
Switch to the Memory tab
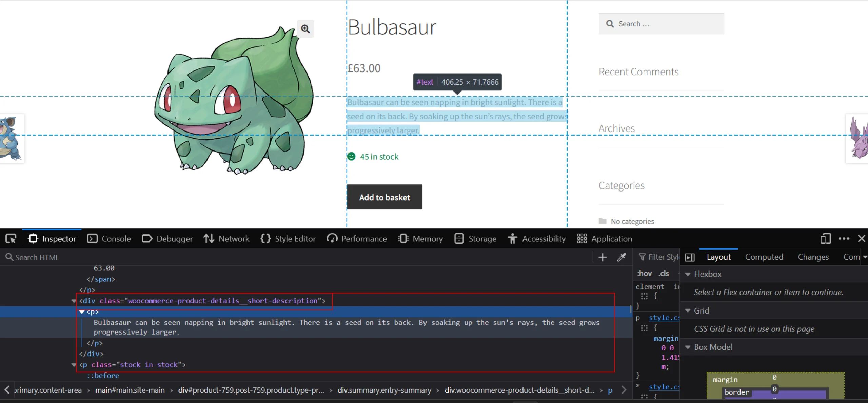coord(420,239)
